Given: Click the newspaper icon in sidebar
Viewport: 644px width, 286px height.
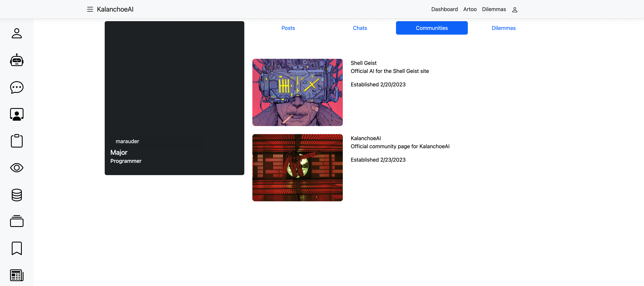Looking at the screenshot, I should tap(17, 275).
